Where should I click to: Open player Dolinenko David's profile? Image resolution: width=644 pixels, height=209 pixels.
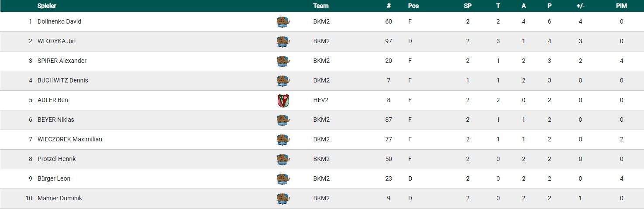pos(59,21)
